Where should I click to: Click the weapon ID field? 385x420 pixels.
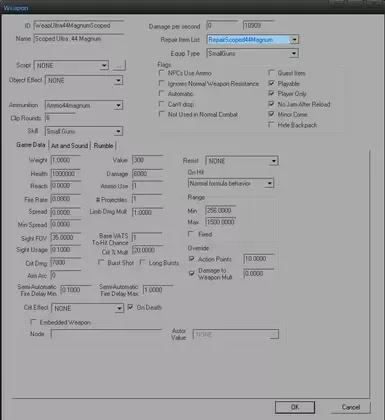point(79,25)
